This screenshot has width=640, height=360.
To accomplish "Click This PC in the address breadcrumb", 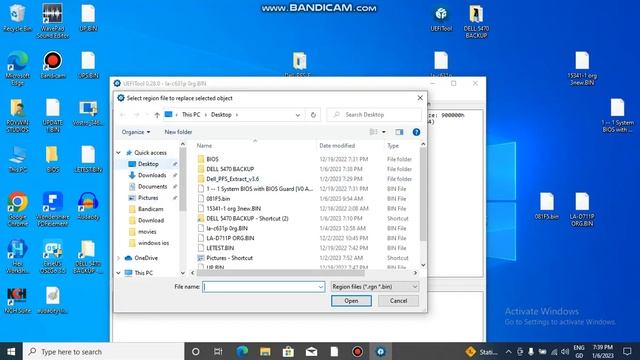I will (191, 115).
